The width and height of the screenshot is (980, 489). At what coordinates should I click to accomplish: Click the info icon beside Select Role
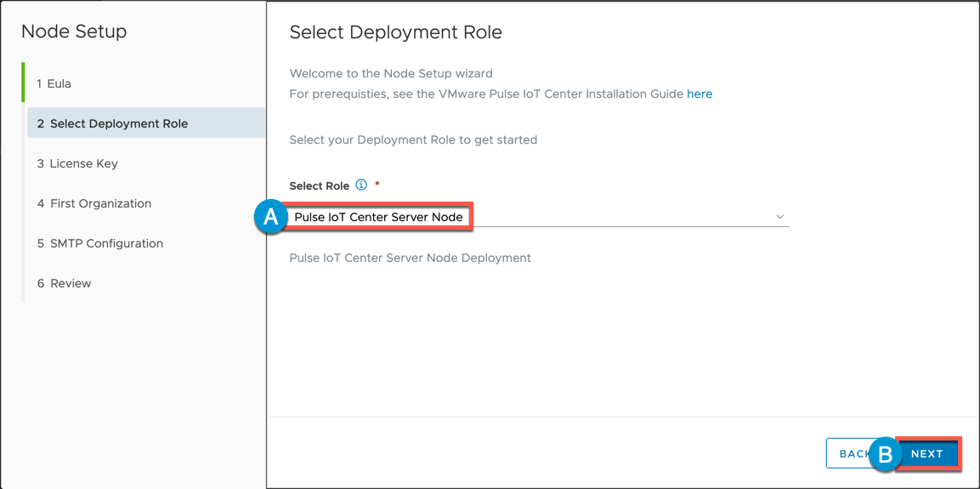click(360, 185)
